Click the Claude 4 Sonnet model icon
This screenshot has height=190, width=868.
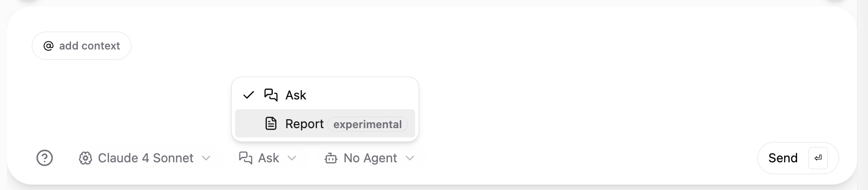click(85, 158)
